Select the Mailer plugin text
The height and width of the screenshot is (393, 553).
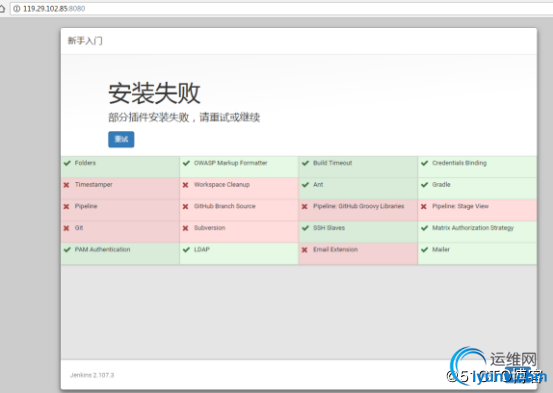tap(441, 249)
